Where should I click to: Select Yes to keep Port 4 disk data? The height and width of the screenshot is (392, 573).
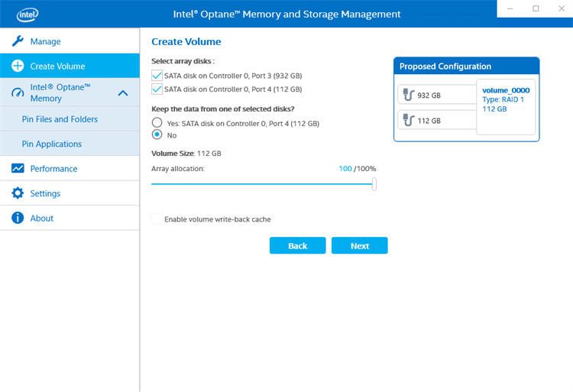point(157,123)
